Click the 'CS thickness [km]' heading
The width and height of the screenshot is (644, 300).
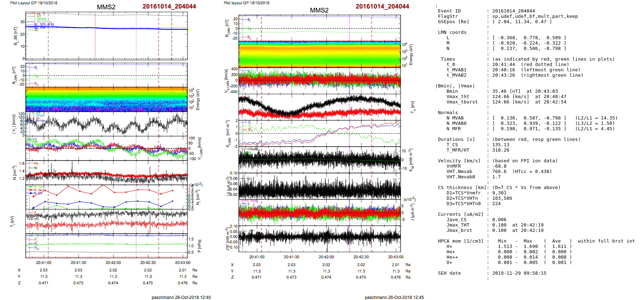click(x=462, y=188)
